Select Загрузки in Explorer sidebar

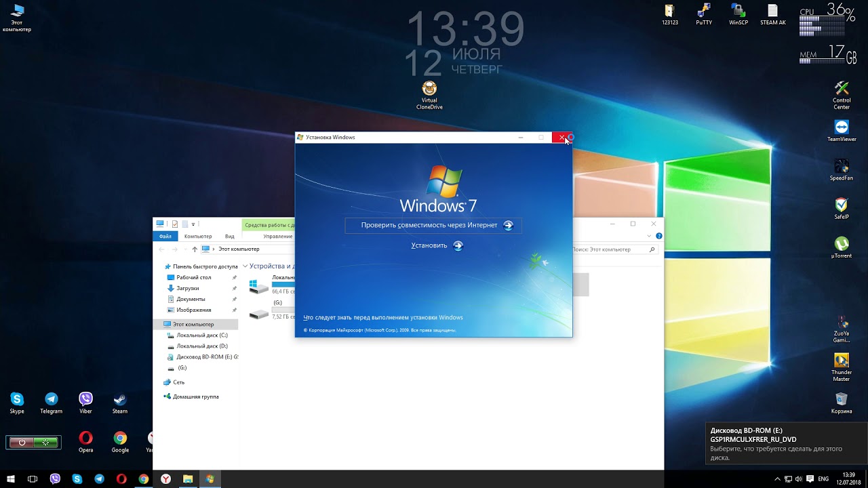click(188, 288)
